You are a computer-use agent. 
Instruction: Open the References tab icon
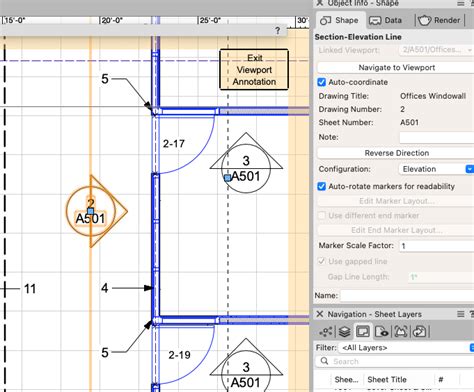click(420, 332)
